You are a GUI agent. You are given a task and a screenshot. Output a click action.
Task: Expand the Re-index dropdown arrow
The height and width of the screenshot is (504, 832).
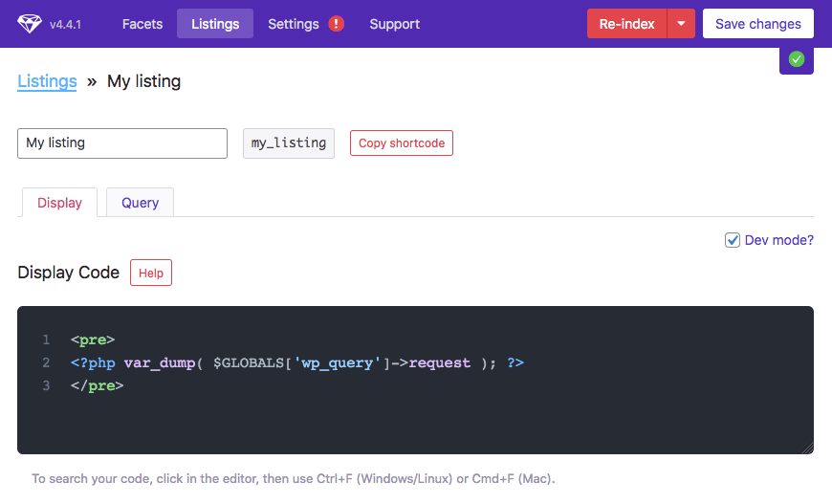[x=681, y=24]
